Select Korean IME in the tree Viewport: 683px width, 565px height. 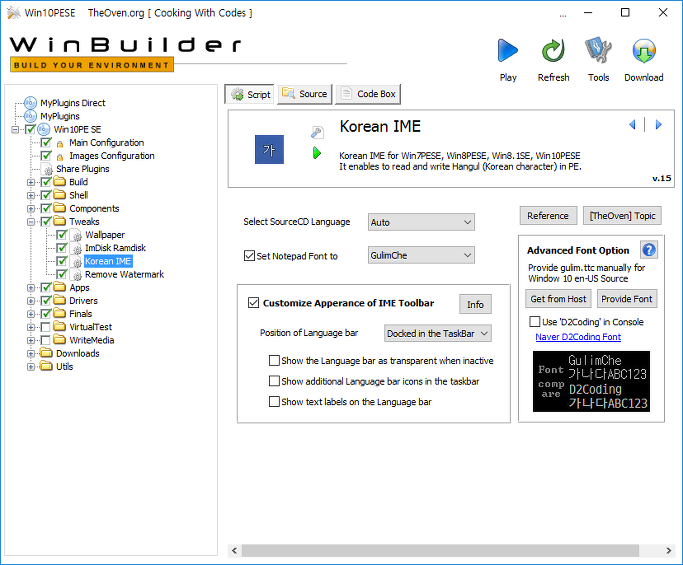point(108,261)
